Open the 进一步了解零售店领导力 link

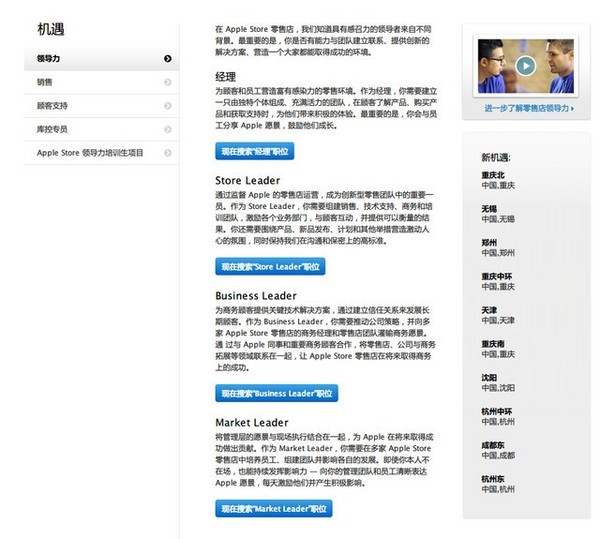(x=529, y=108)
